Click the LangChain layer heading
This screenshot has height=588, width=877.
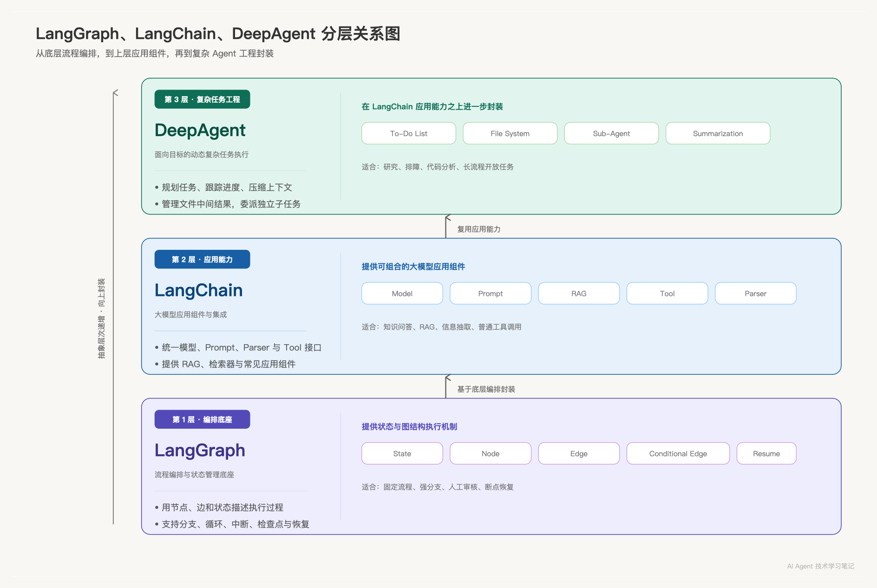click(199, 290)
